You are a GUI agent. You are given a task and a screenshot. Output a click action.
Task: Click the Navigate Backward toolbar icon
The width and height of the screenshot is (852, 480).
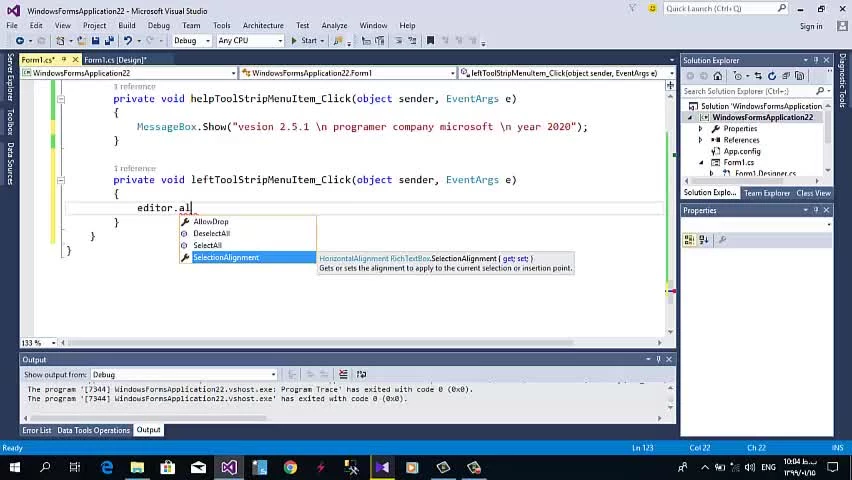[x=20, y=41]
